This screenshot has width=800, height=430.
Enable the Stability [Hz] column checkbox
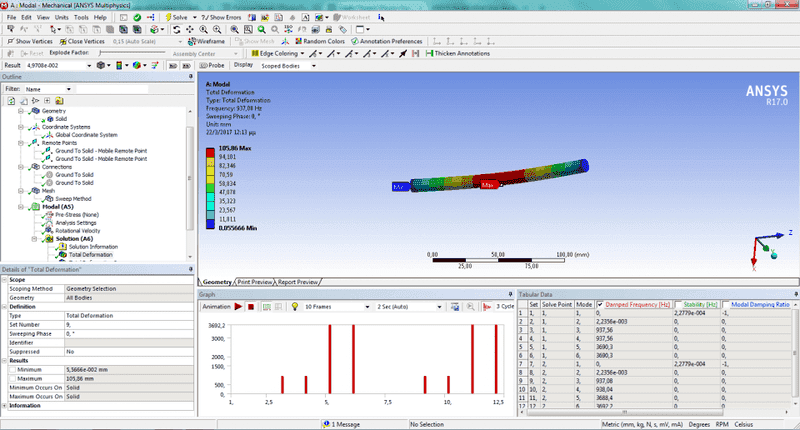[x=680, y=304]
